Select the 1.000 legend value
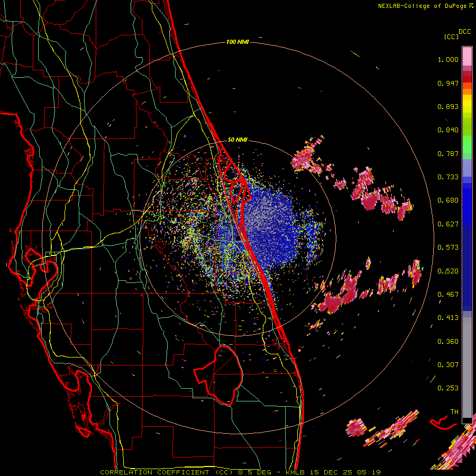 [448, 59]
